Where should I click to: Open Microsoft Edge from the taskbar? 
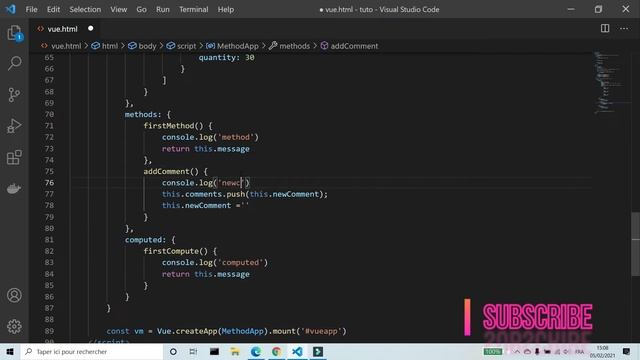[256, 351]
